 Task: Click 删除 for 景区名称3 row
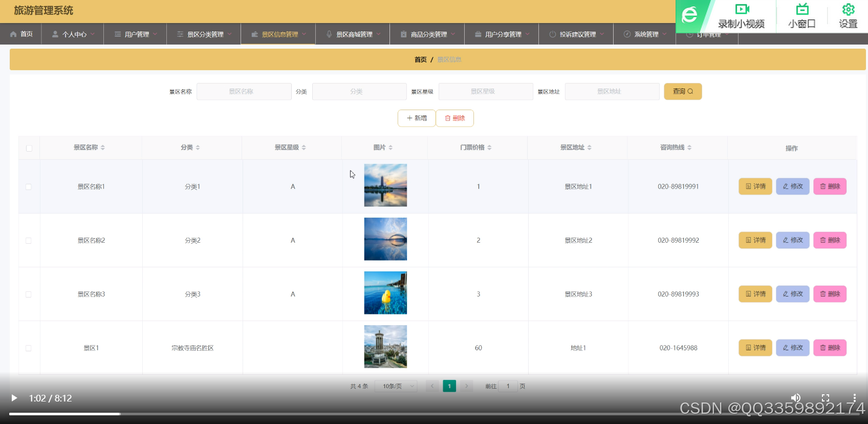pos(830,294)
